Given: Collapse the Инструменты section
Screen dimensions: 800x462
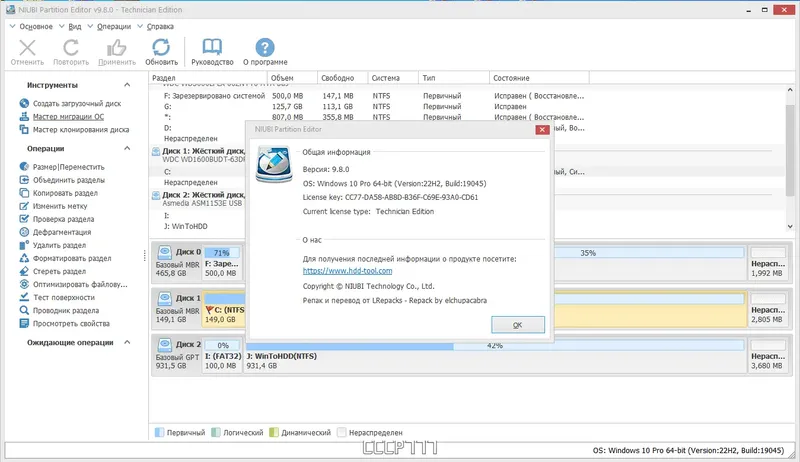Looking at the screenshot, I should (127, 85).
